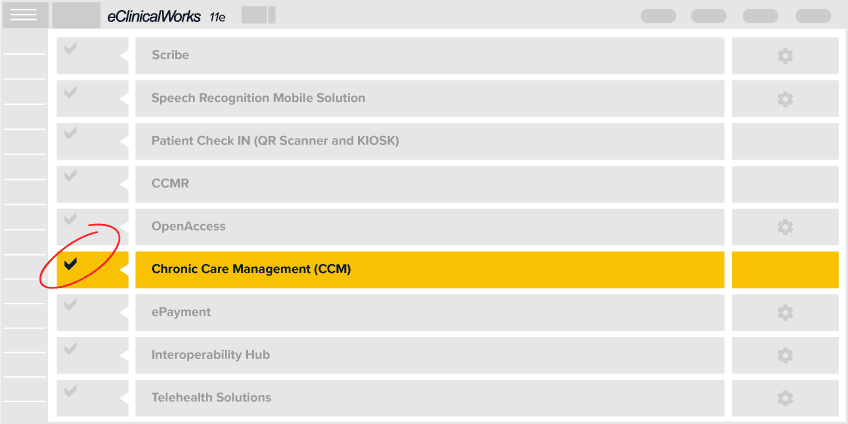Viewport: 848px width, 424px height.
Task: Open settings gear for Telehealth Solutions
Action: click(785, 398)
